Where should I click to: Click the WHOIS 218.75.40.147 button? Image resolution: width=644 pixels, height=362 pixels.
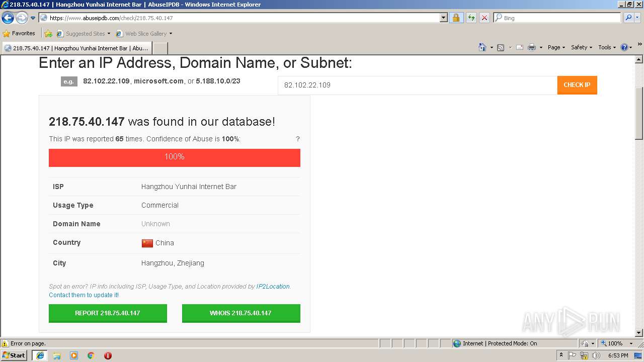(241, 313)
